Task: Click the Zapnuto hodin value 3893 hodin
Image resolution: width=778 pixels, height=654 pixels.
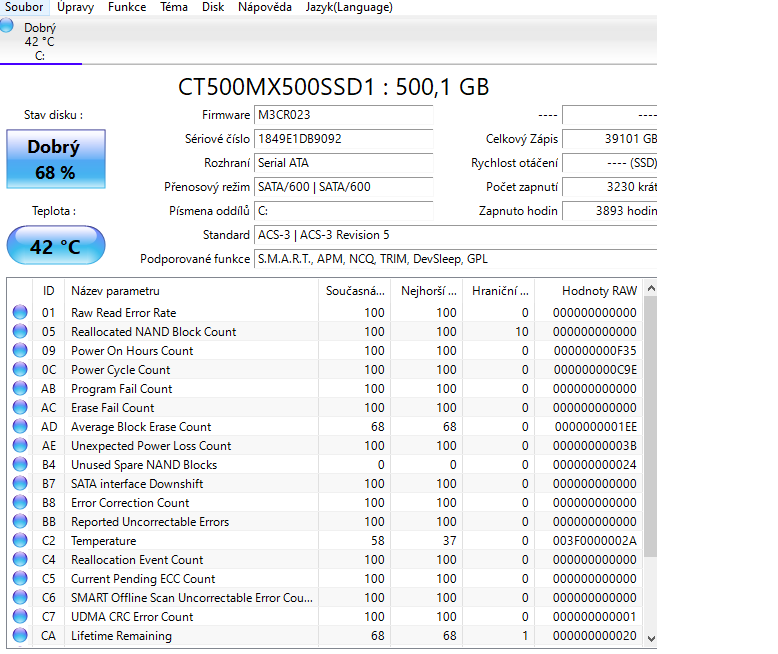Action: (x=610, y=211)
